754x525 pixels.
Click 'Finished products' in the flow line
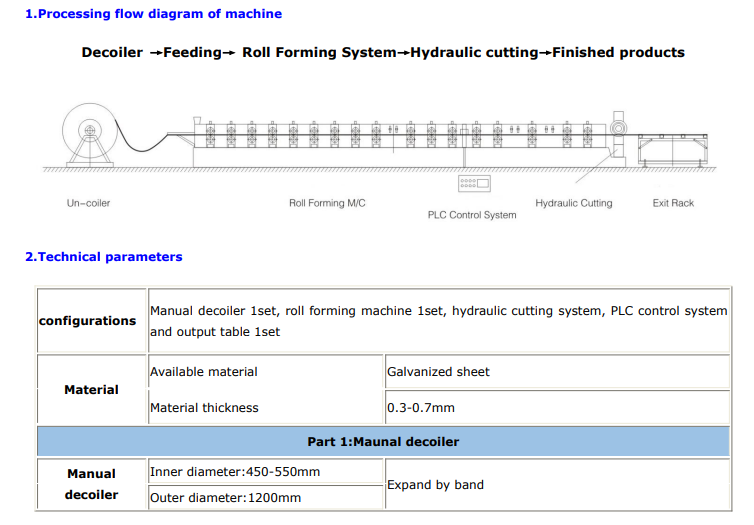(x=618, y=53)
